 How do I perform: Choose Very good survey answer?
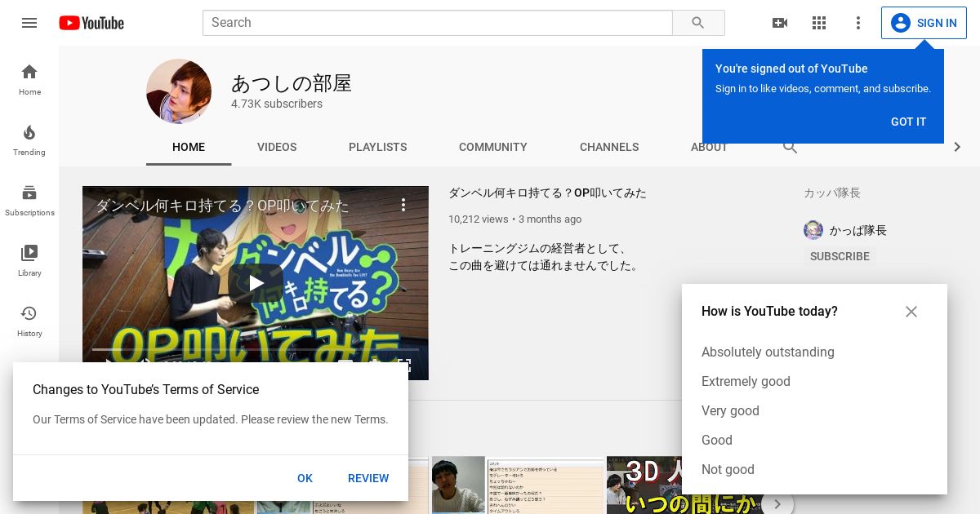(x=730, y=411)
